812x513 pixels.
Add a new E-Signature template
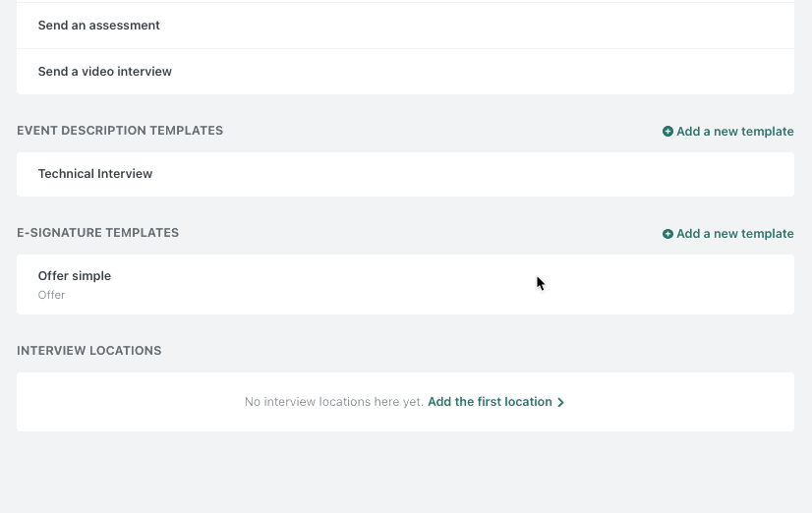(x=734, y=234)
